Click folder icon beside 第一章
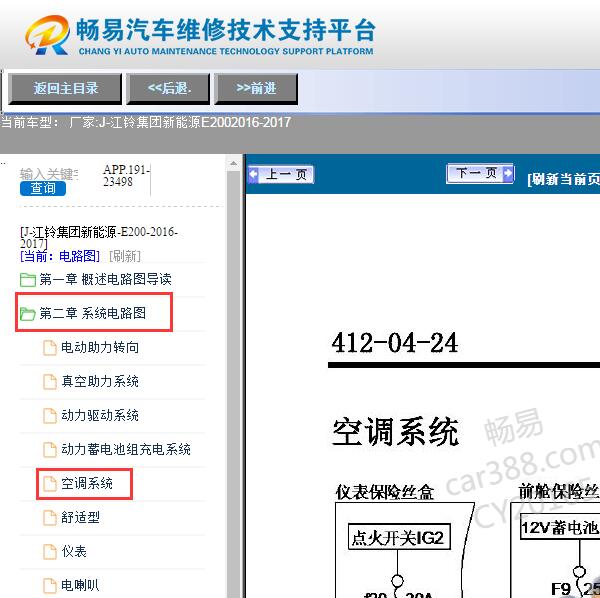This screenshot has width=600, height=598. tap(28, 280)
